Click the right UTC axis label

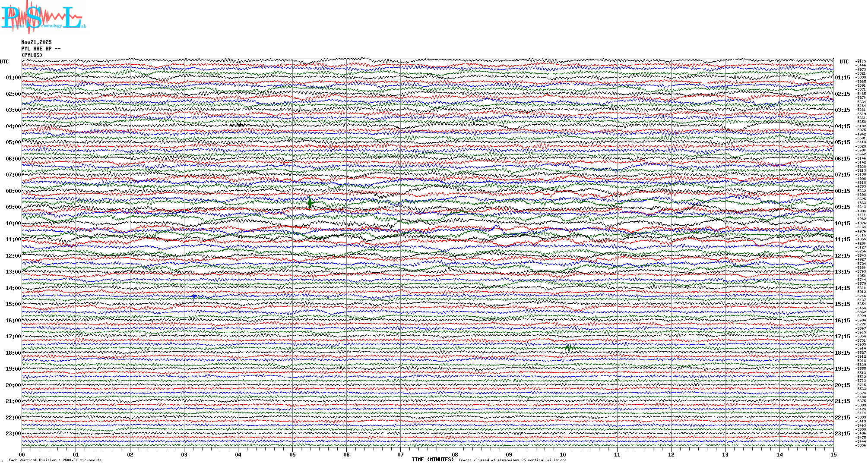coord(844,62)
